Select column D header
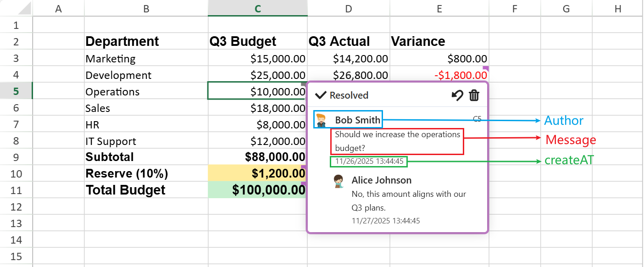644x267 pixels. coord(349,8)
